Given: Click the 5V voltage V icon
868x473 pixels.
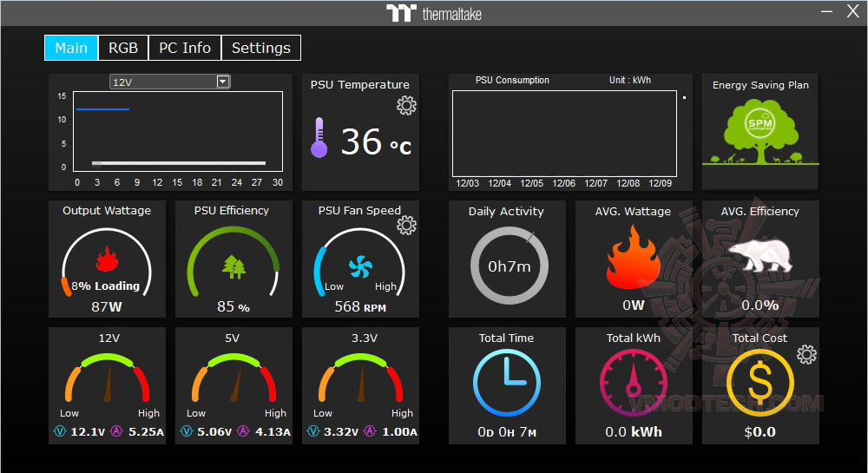Looking at the screenshot, I should point(187,431).
